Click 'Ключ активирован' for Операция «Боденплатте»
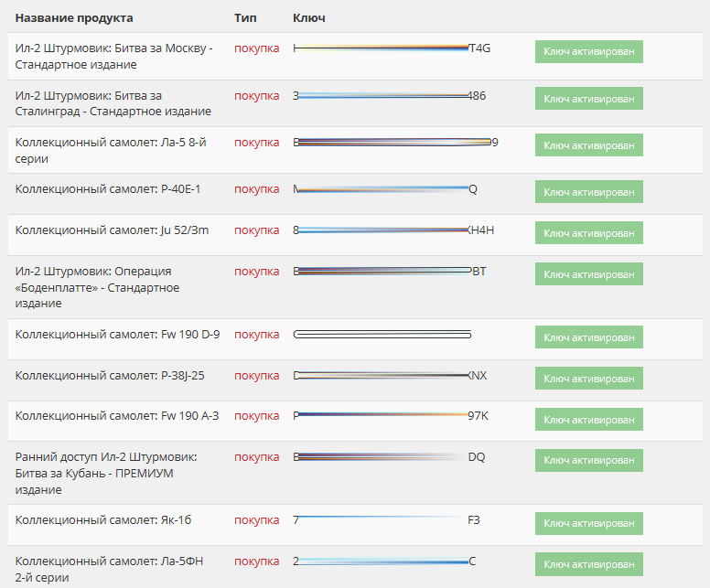The width and height of the screenshot is (710, 588). [588, 274]
